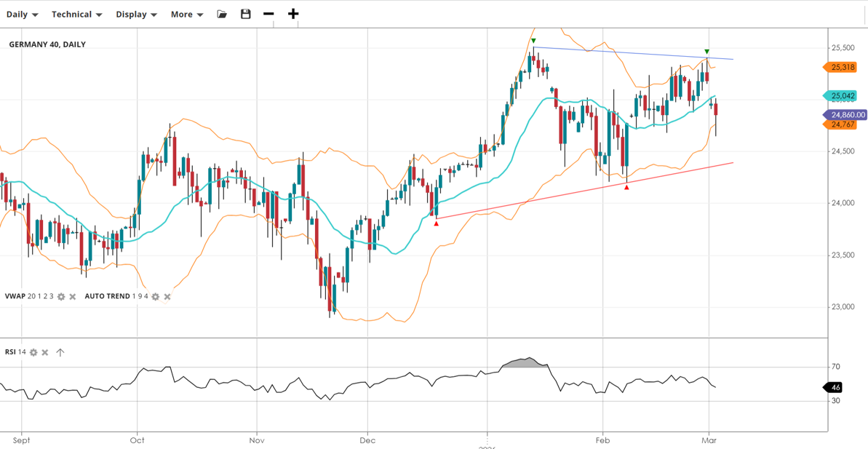Open the Daily timeframe dropdown

coord(22,15)
